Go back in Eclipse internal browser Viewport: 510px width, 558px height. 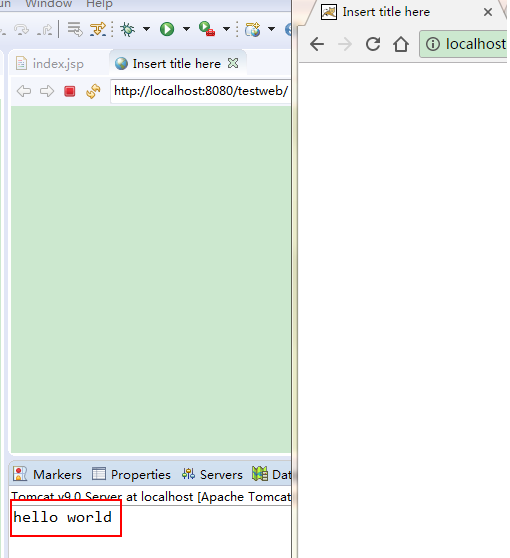point(24,91)
